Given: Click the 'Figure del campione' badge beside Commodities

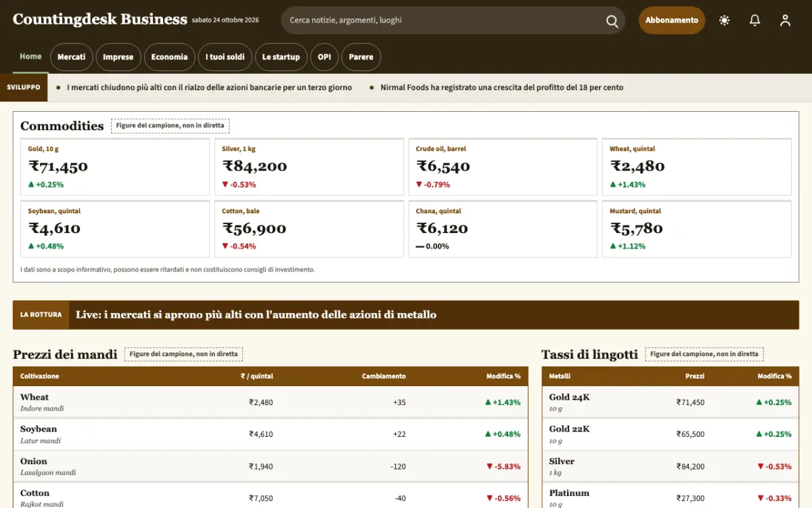Looking at the screenshot, I should coord(170,126).
